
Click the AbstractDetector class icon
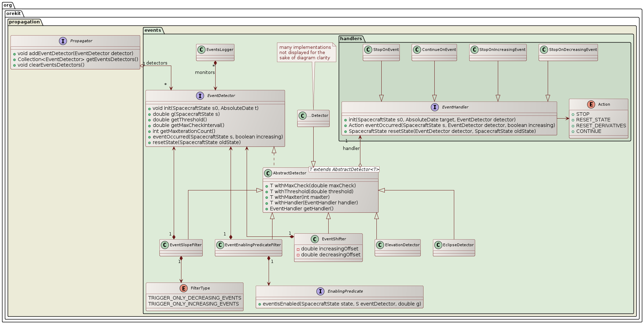tap(268, 173)
